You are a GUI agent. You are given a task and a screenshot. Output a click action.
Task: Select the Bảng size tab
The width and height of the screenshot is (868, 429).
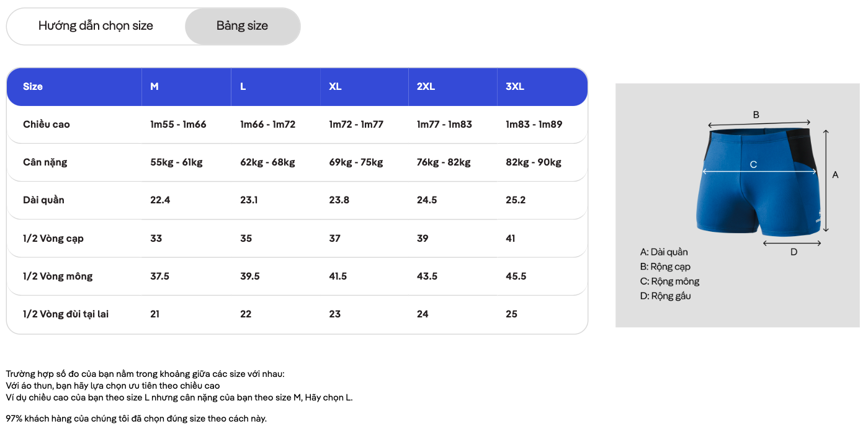tap(243, 26)
